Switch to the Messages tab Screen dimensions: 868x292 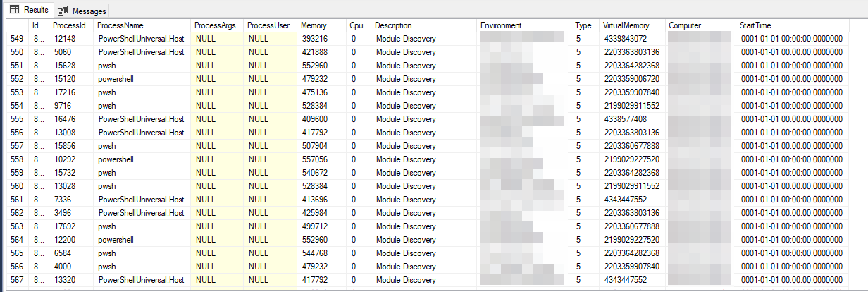click(89, 11)
